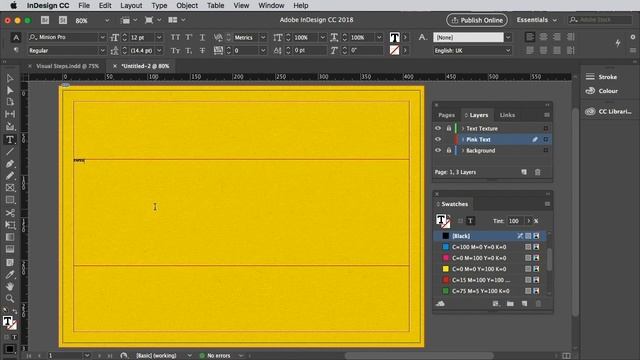Open the Stroke panel
Image resolution: width=640 pixels, height=360 pixels.
click(x=602, y=77)
